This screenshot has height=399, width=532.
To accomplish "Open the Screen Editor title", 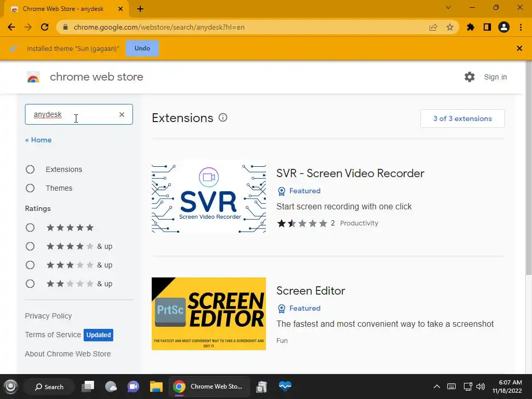I will pyautogui.click(x=311, y=291).
